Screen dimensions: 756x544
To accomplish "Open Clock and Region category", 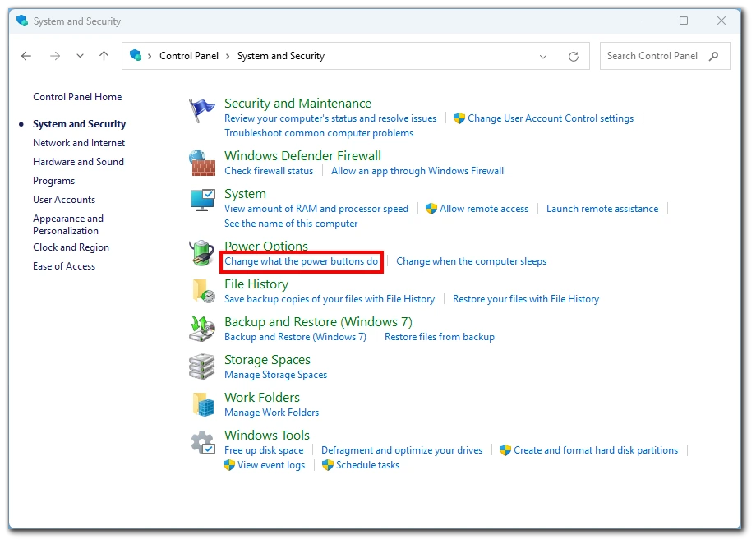I will click(x=71, y=247).
